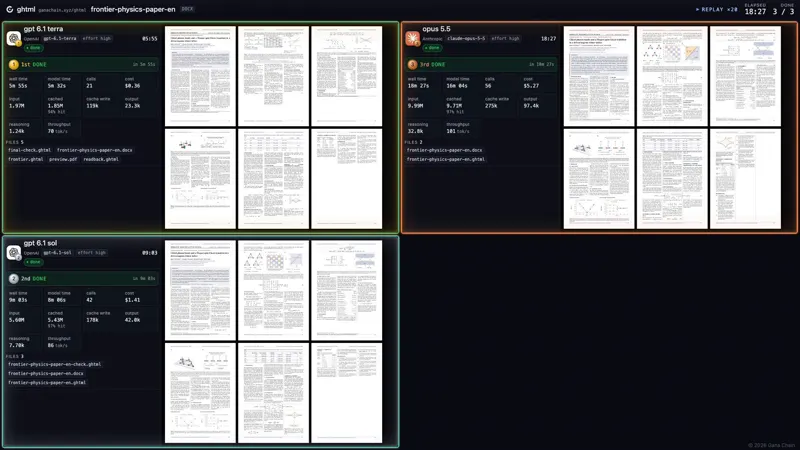The height and width of the screenshot is (450, 800).
Task: Open frontier.ghtml file chip
Action: click(26, 159)
